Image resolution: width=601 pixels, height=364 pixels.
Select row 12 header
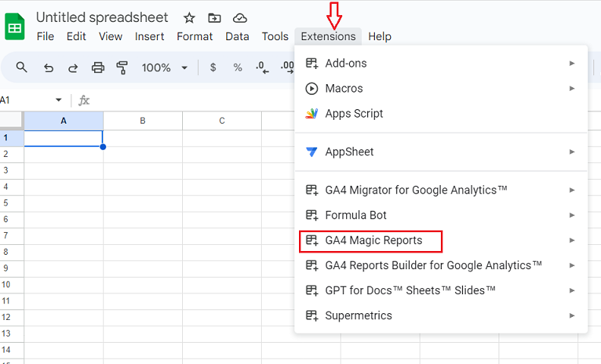[x=12, y=317]
